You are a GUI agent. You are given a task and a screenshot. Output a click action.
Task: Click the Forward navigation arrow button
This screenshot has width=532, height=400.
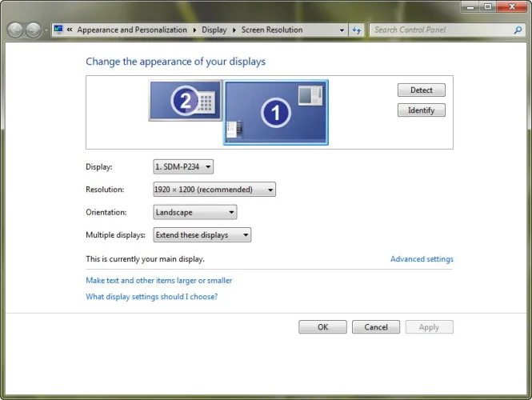pos(34,30)
